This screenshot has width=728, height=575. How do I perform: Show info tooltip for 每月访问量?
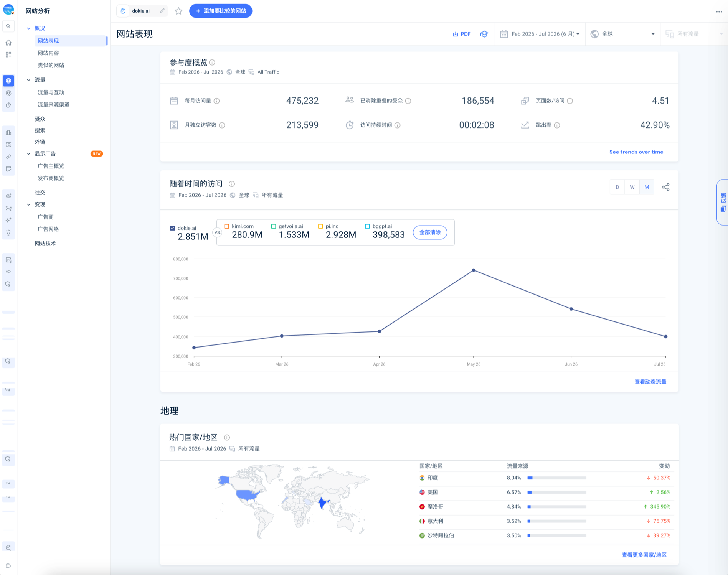pos(217,101)
